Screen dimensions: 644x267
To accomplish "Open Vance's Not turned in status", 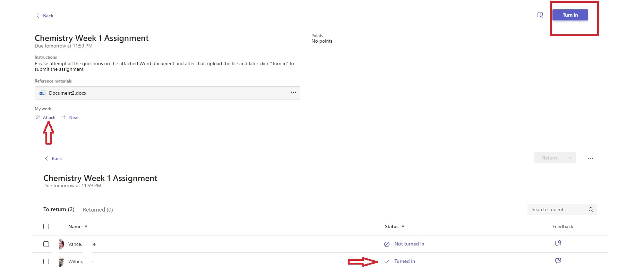I will (x=409, y=244).
